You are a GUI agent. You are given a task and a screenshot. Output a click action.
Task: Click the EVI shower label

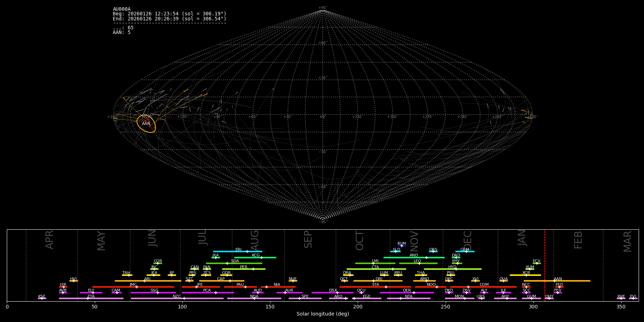click(x=633, y=297)
